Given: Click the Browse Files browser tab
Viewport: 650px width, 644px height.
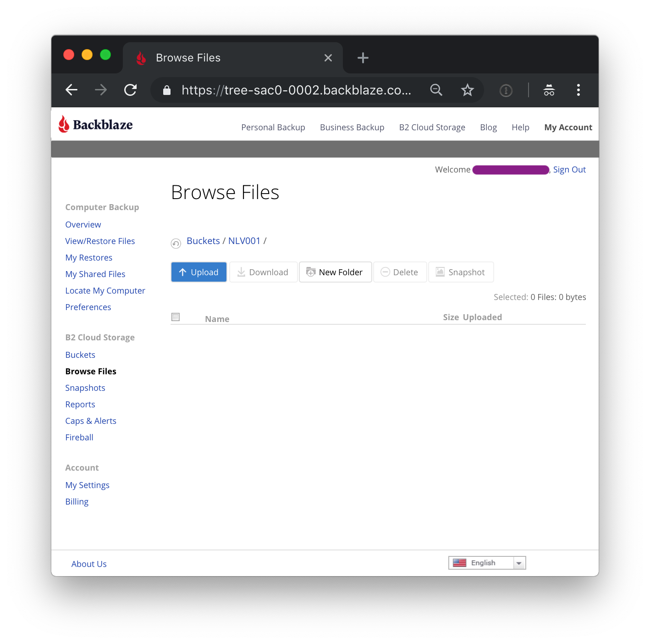Looking at the screenshot, I should click(x=233, y=58).
